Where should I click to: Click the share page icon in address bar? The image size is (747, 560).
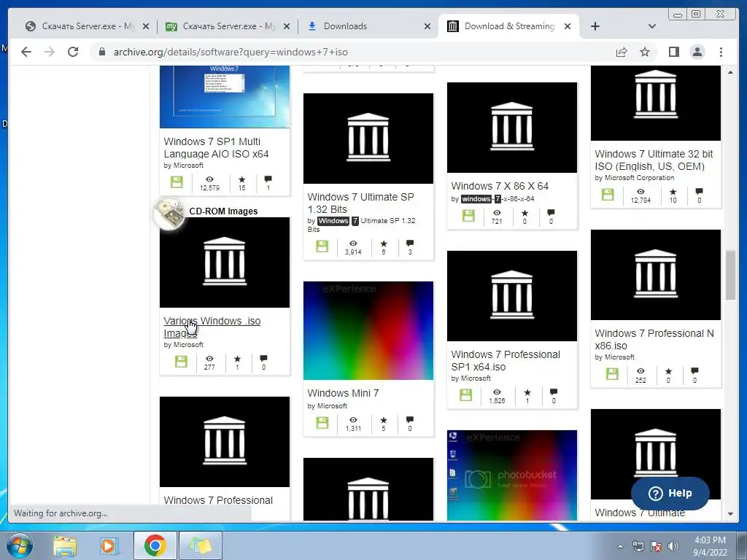(x=622, y=52)
